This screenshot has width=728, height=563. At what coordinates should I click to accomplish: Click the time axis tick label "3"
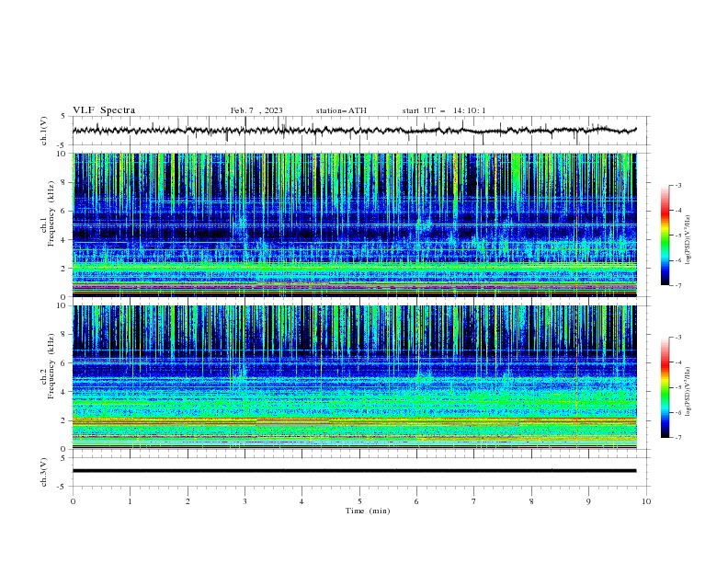pyautogui.click(x=245, y=501)
